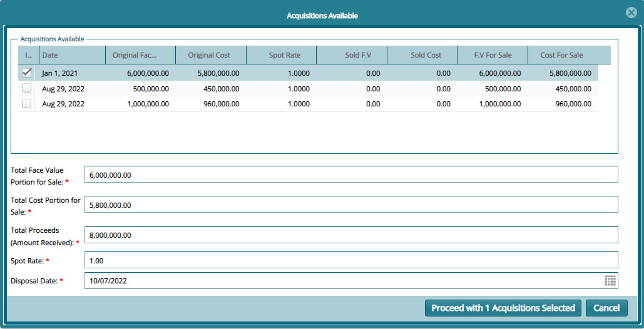Click Proceed with 1 Acquisitions Selected

tap(503, 308)
